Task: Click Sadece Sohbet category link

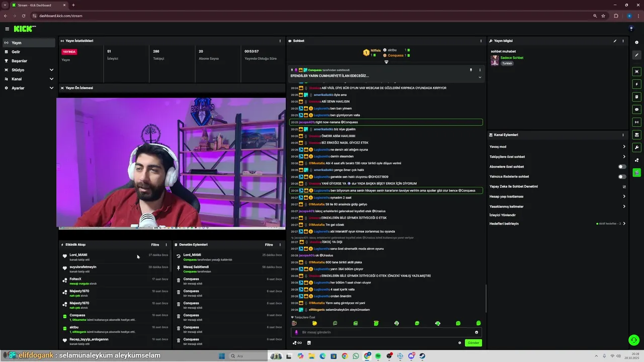Action: pos(512,58)
